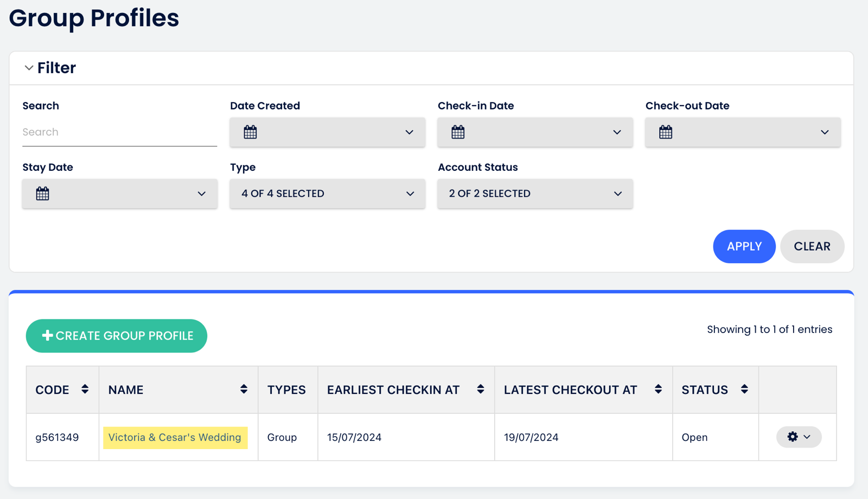Click Create Group Profile button
Viewport: 868px width, 499px height.
tap(117, 336)
